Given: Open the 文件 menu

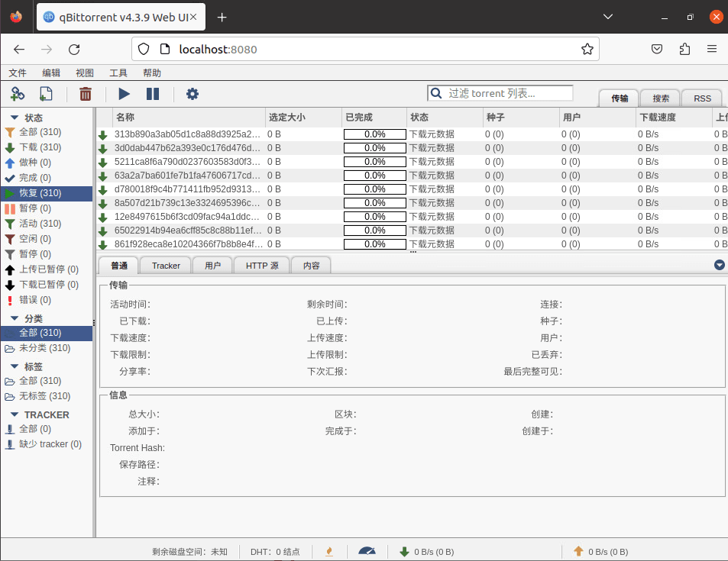Looking at the screenshot, I should point(18,73).
